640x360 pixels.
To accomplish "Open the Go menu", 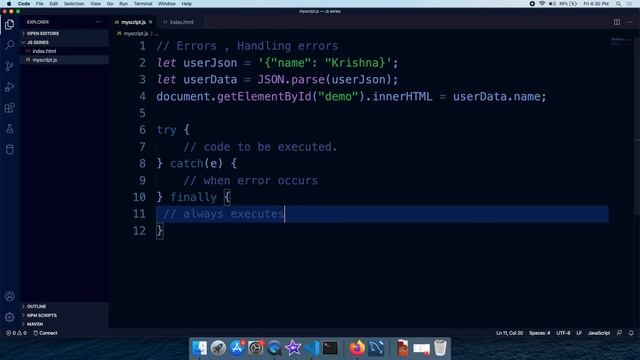I will 110,4.
